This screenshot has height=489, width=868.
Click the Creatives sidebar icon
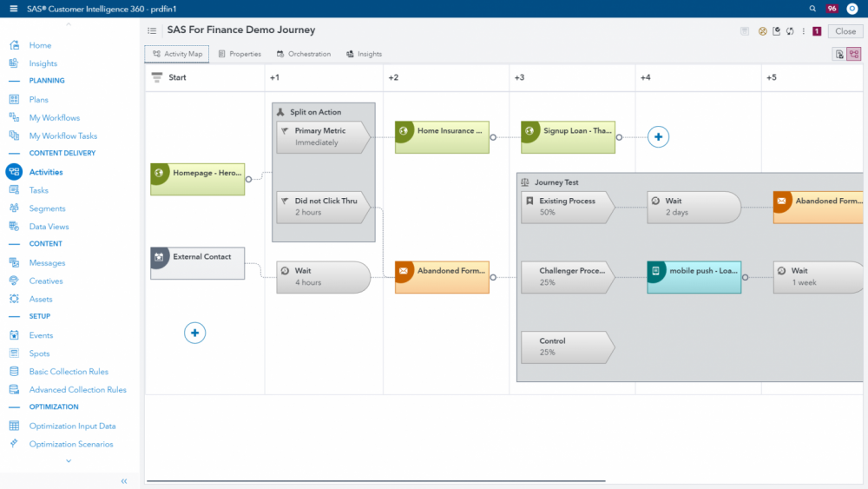pyautogui.click(x=14, y=281)
